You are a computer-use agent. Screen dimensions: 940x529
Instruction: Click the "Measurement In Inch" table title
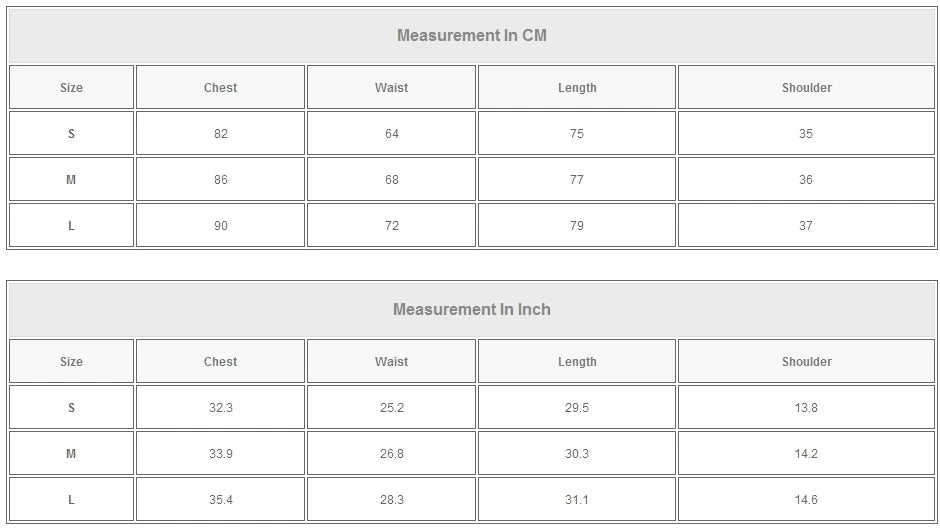[x=471, y=310]
